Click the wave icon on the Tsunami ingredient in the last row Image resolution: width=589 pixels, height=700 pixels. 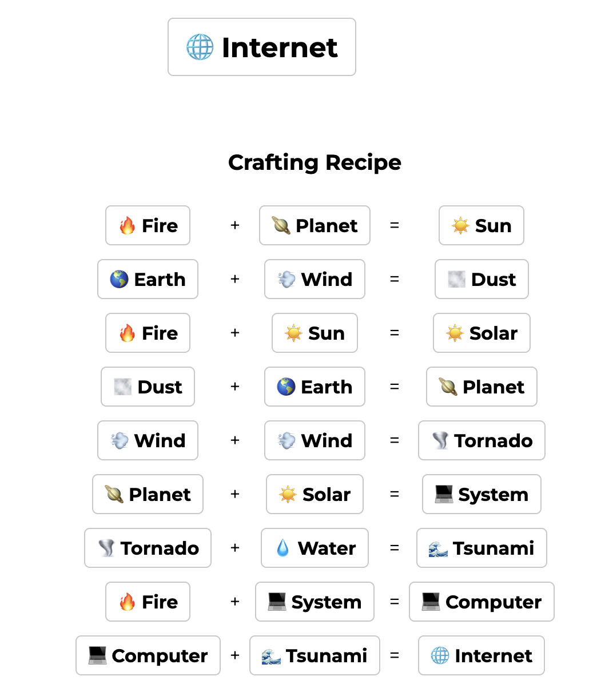(271, 655)
